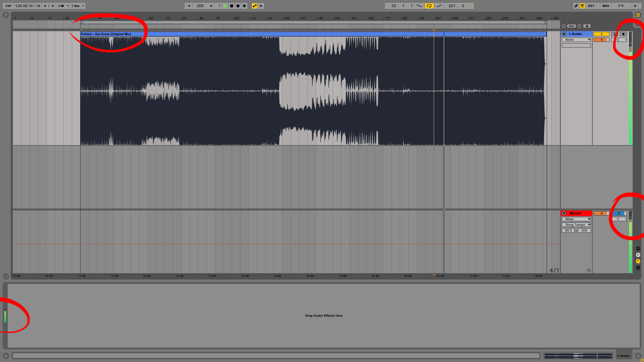Click the Arrangement Record circle button
Screen dimensions: 644x362
tap(238, 6)
